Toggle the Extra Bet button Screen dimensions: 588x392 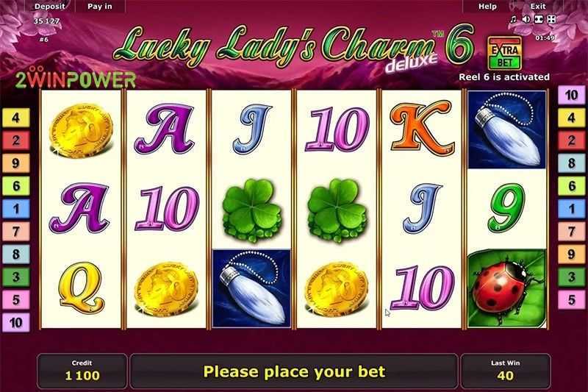click(x=504, y=53)
